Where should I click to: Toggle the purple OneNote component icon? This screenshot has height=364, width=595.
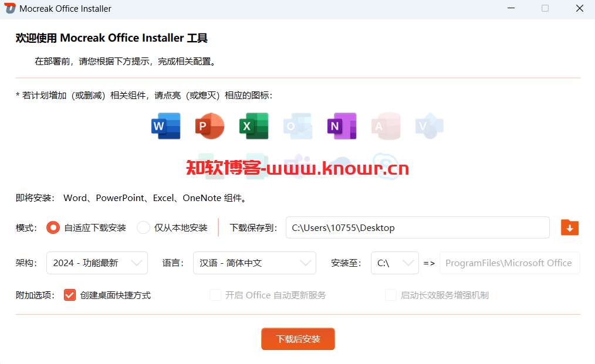click(x=342, y=126)
